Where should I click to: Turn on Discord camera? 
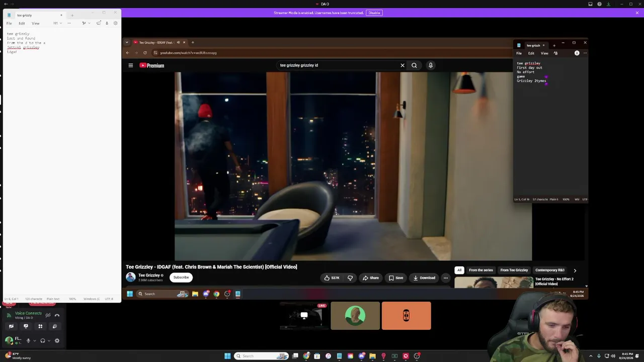click(11, 326)
